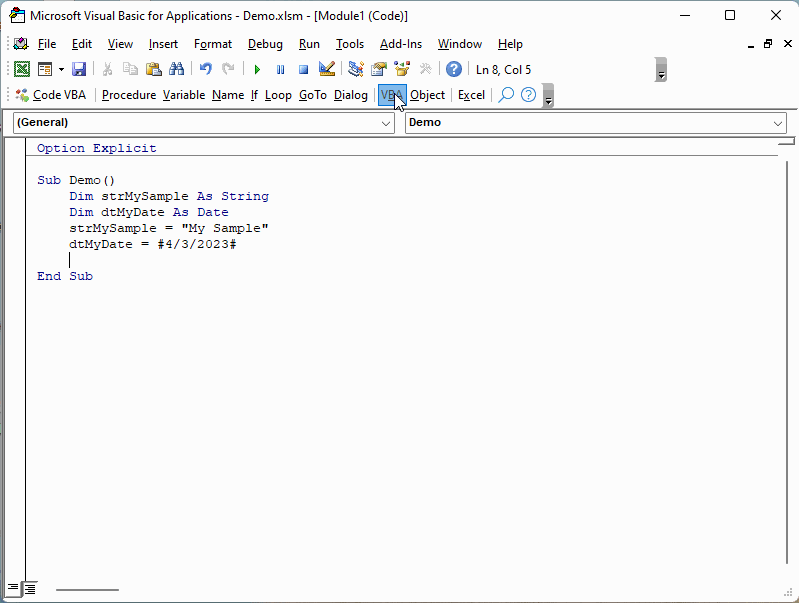This screenshot has height=603, width=799.
Task: Place cursor on Dim strMySample As String line
Action: 169,196
